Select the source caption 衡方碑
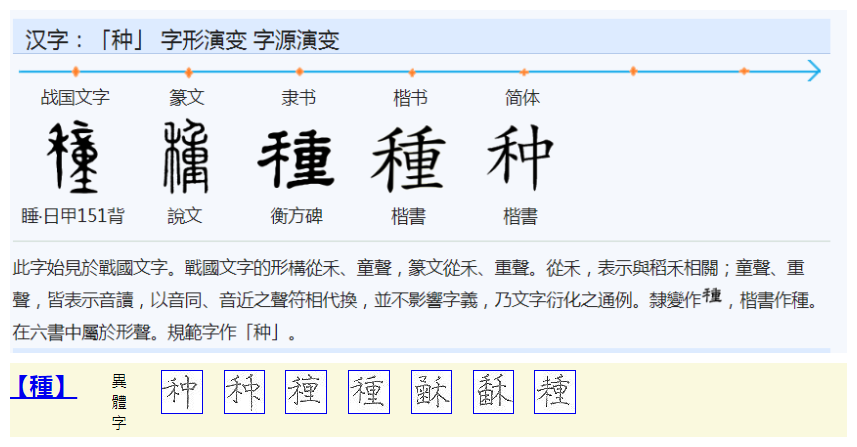The image size is (857, 447). (297, 216)
